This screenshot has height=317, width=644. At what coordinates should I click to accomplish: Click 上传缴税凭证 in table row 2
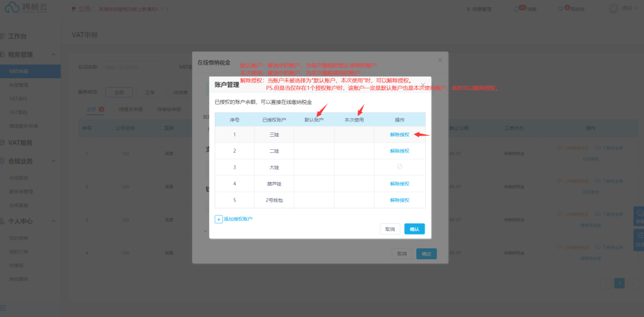click(x=572, y=181)
